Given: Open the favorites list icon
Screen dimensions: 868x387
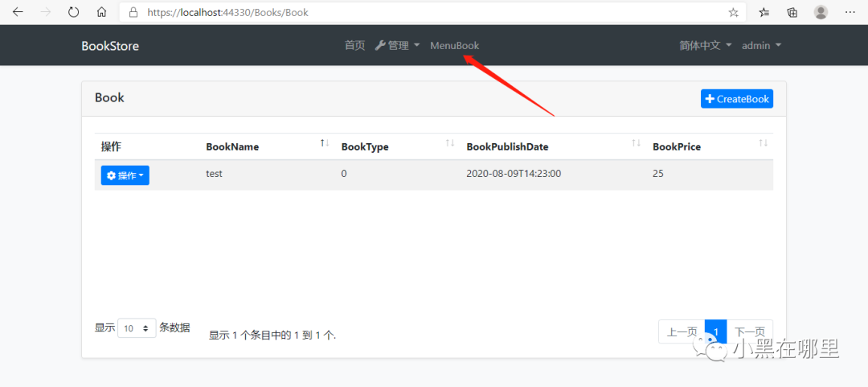Looking at the screenshot, I should tap(764, 12).
